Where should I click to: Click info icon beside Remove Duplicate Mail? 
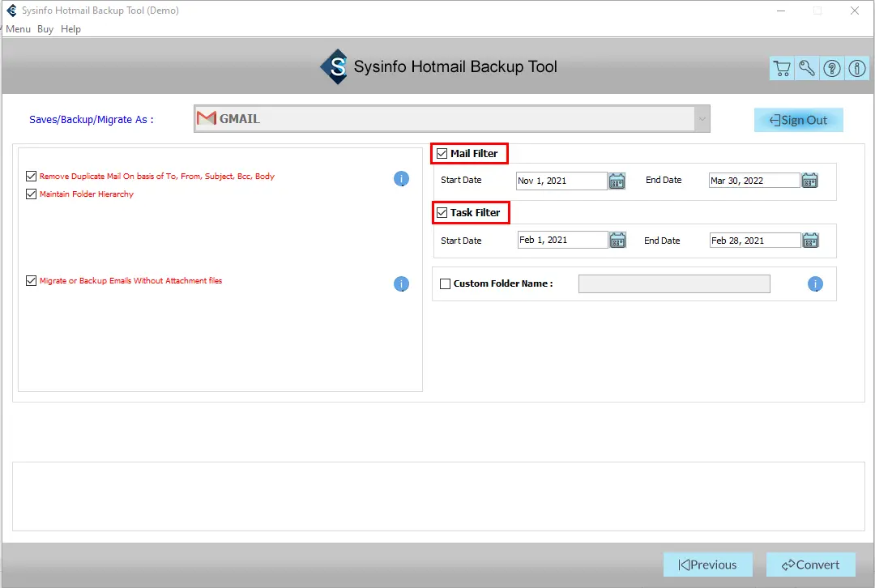[x=401, y=178]
